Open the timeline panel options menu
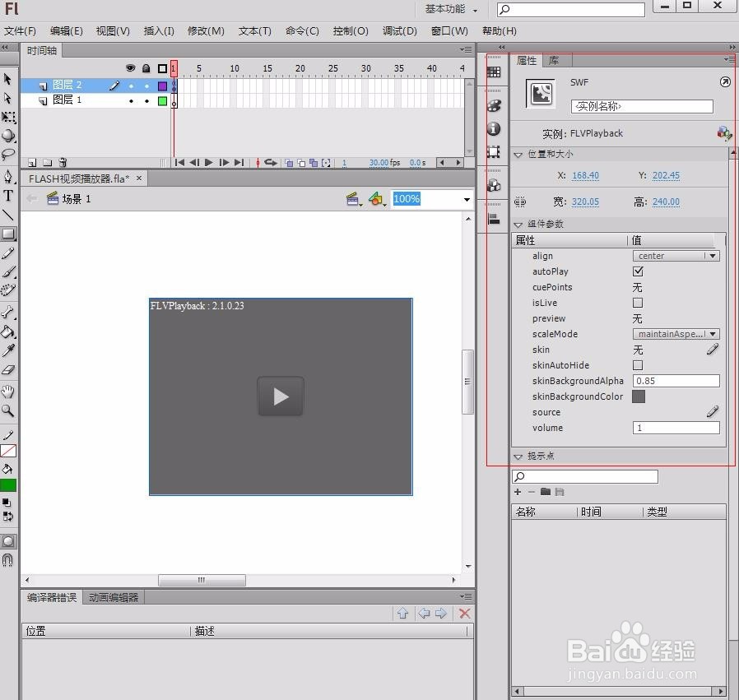 click(x=466, y=49)
